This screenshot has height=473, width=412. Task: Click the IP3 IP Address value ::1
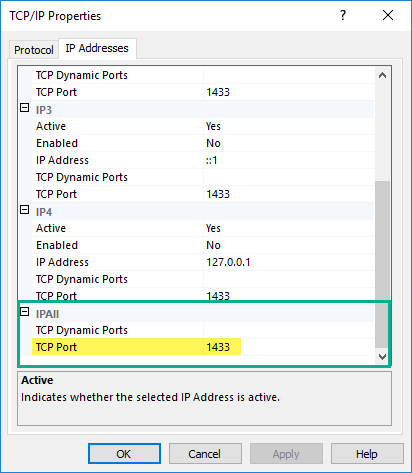tap(212, 160)
